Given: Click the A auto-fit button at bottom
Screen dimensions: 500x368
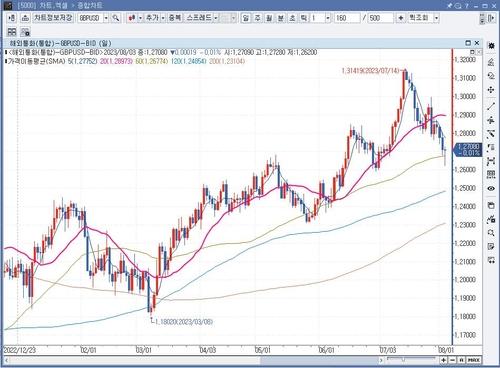Looking at the screenshot, I should [461, 360].
